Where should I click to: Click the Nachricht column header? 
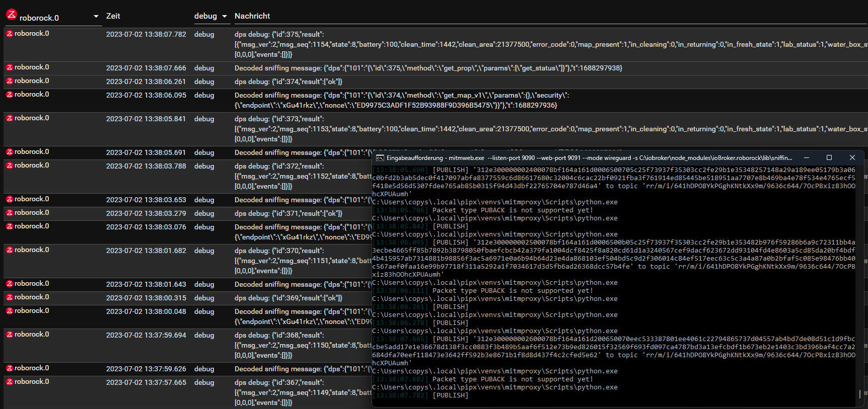(x=252, y=16)
